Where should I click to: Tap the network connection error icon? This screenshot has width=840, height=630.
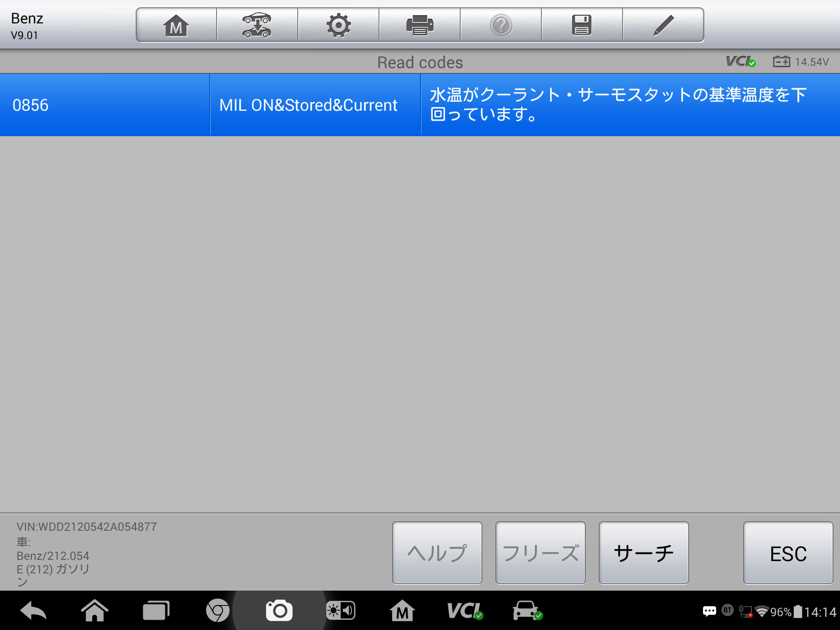click(x=746, y=612)
